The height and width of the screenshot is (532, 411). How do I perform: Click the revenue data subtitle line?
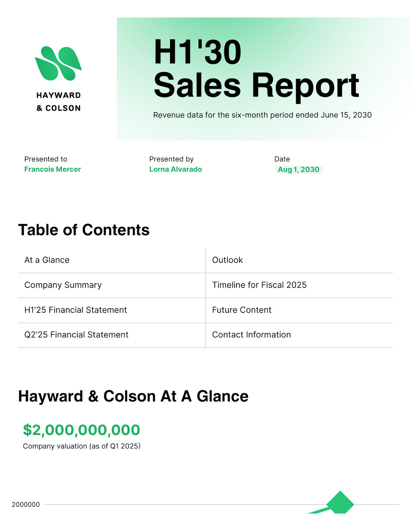coord(262,115)
